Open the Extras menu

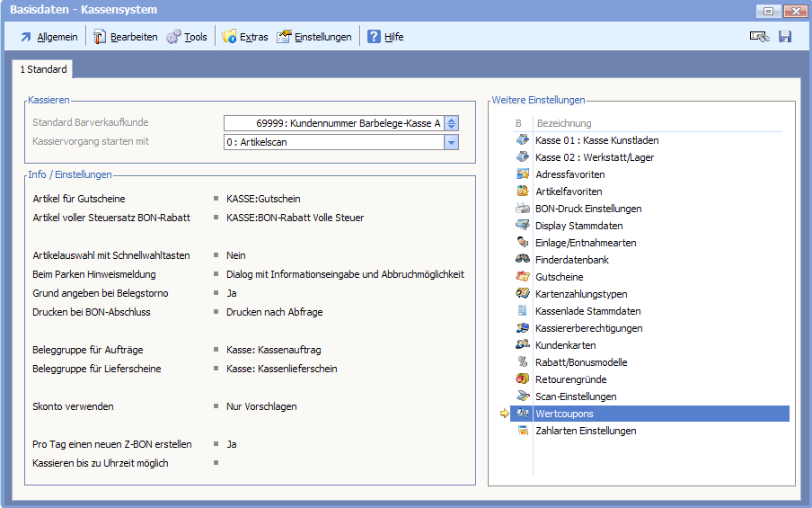(245, 37)
